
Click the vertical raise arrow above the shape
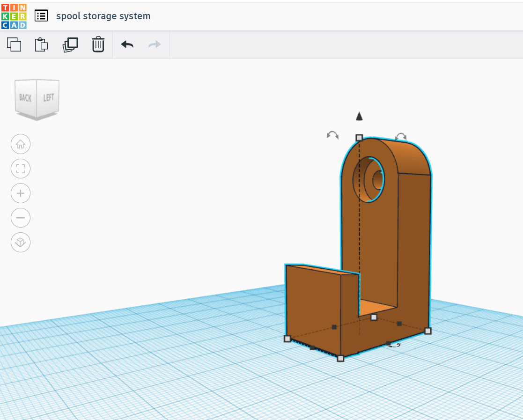359,116
